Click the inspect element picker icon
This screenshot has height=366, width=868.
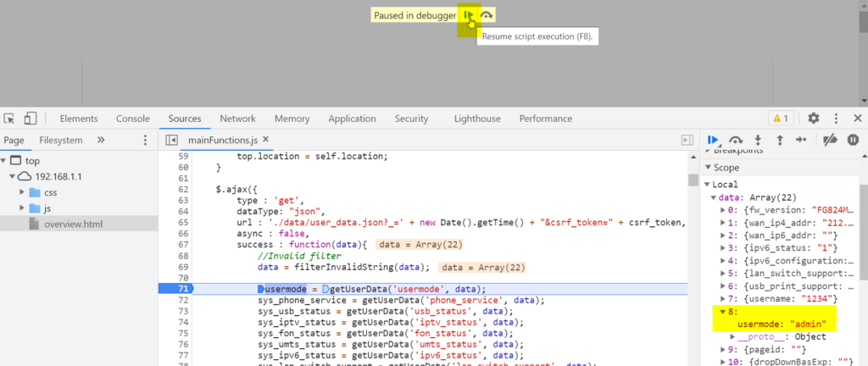click(10, 119)
